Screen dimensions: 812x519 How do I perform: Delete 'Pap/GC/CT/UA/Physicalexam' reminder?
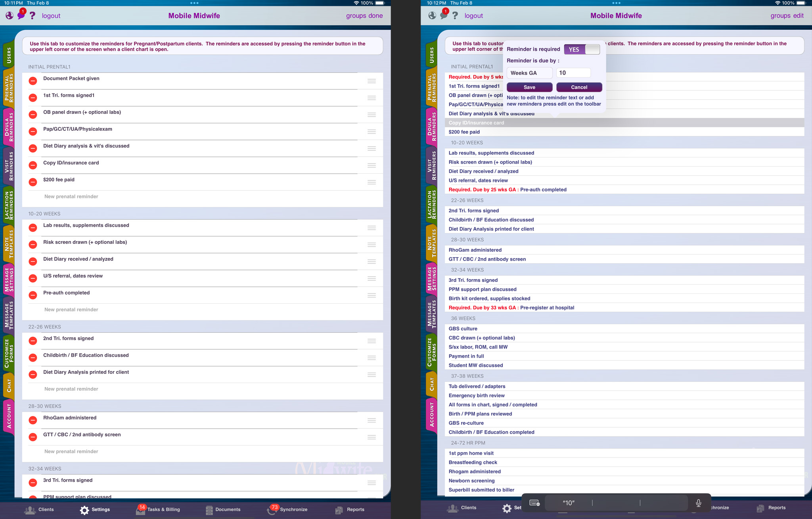(x=33, y=131)
